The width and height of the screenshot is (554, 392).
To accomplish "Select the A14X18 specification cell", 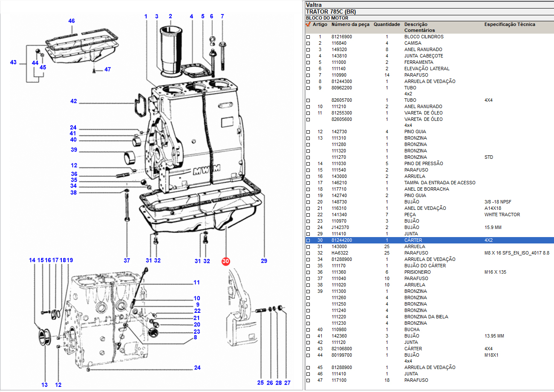I will coord(493,209).
